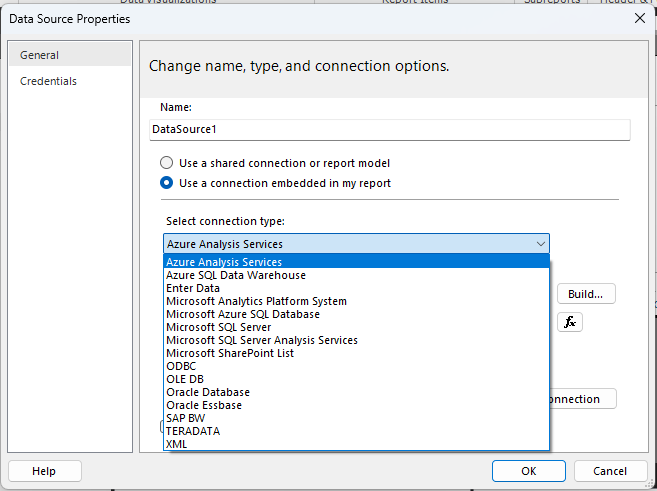
Task: Choose Azure Analysis Services from list
Action: [356, 262]
